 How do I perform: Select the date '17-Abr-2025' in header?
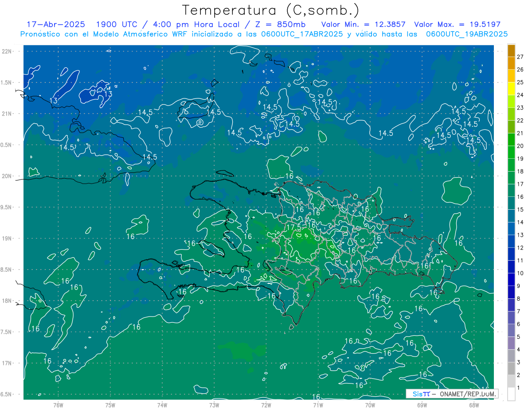tap(56, 24)
